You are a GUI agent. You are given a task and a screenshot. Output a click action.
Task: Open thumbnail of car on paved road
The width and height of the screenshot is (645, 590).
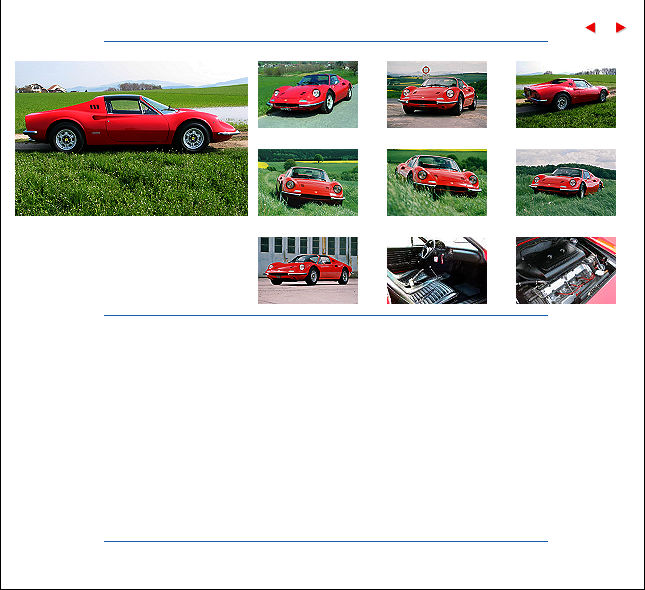308,94
